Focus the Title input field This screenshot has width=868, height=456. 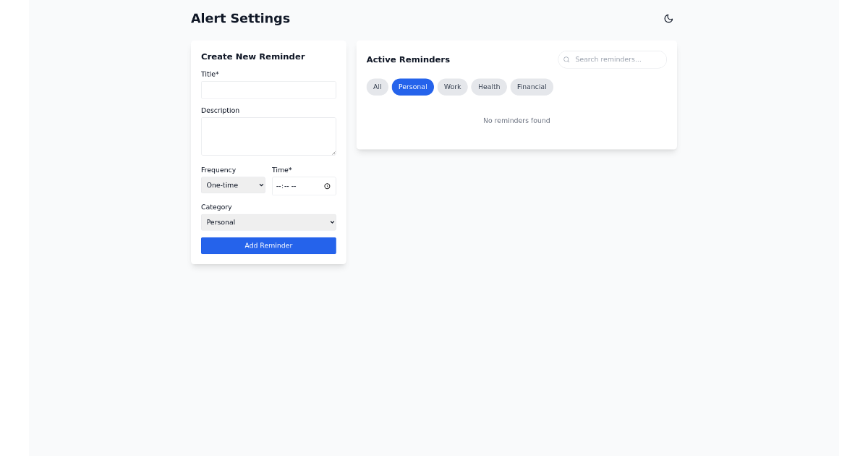[x=268, y=90]
